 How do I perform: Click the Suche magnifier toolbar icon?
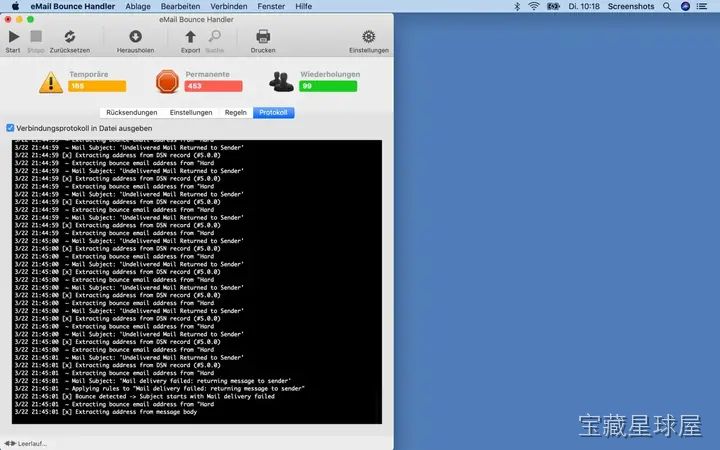point(214,36)
